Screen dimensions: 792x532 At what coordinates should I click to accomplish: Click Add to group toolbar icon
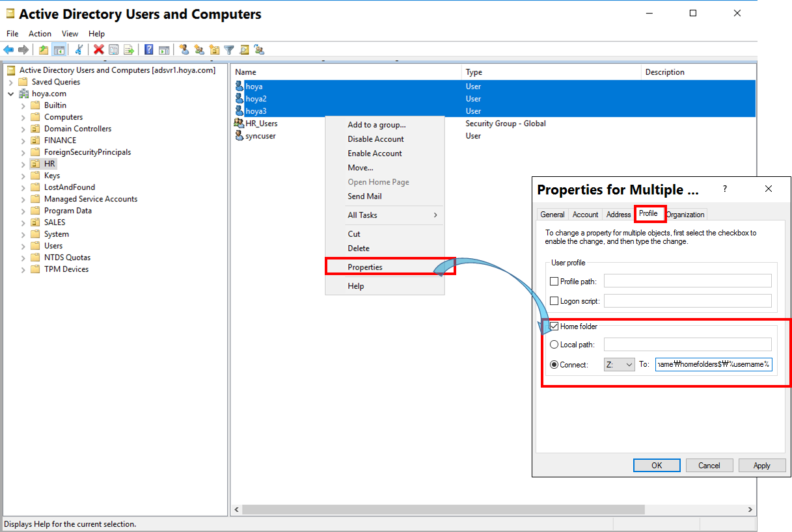(259, 49)
